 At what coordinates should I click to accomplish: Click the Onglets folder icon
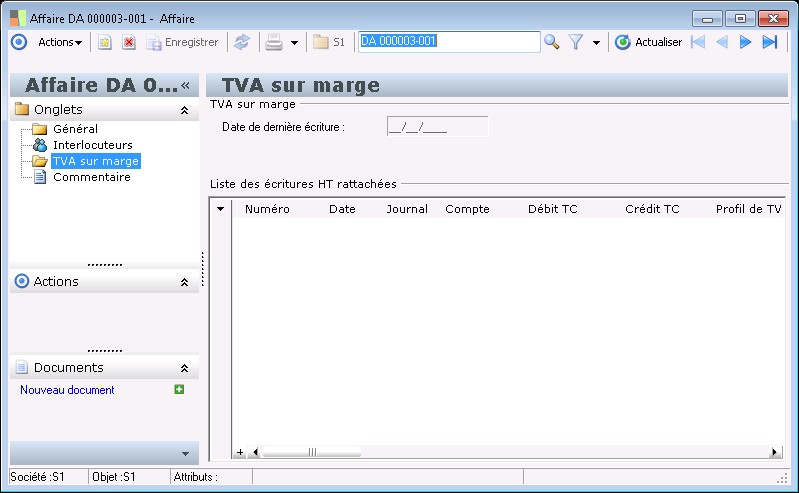click(22, 109)
